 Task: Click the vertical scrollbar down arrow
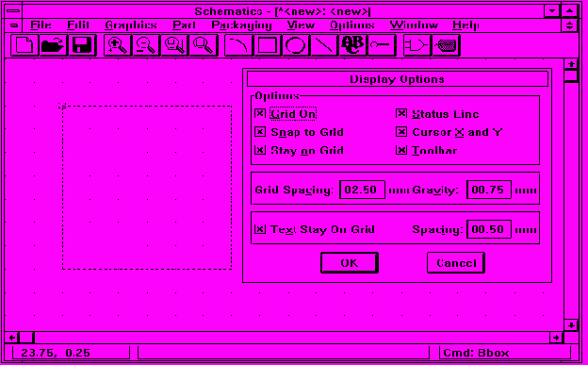click(571, 325)
